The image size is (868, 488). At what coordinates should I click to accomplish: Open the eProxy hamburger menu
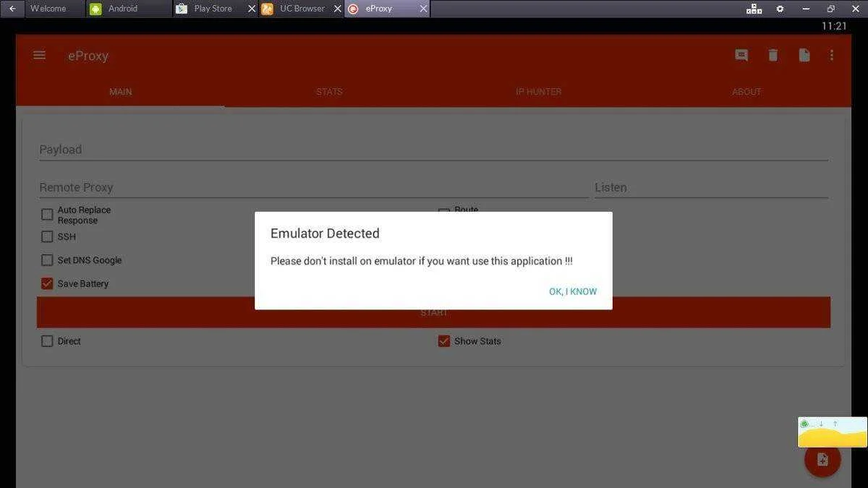40,55
